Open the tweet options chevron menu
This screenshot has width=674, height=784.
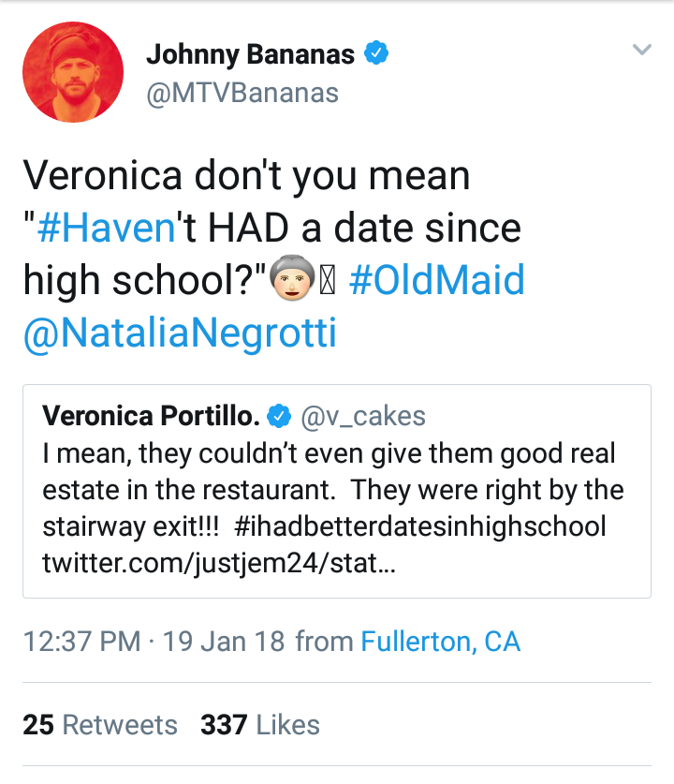point(641,49)
